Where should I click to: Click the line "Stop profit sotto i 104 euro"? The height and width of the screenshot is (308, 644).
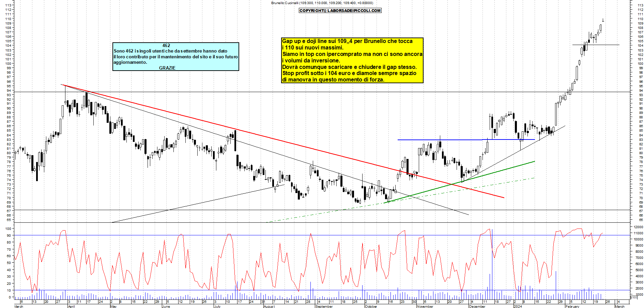click(349, 73)
